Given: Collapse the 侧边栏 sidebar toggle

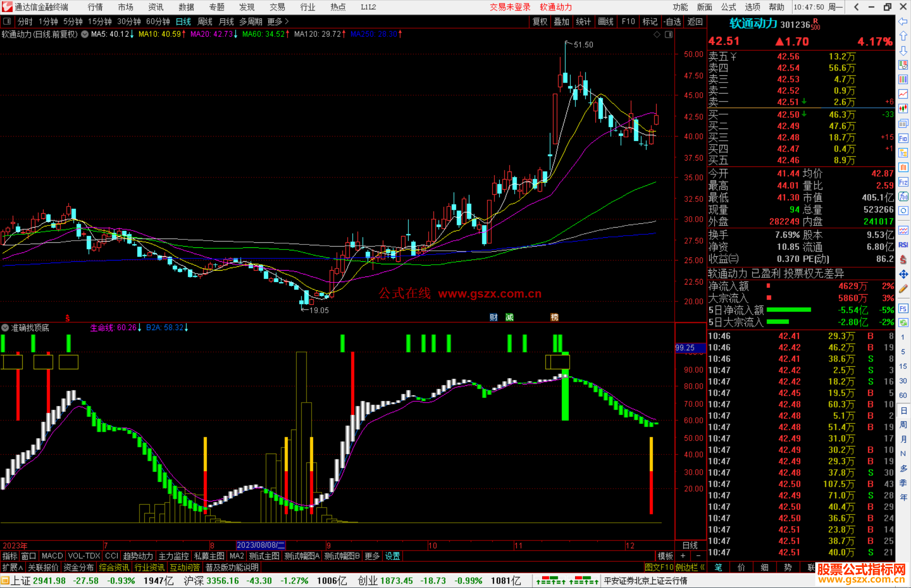Looking at the screenshot, I should tap(690, 567).
